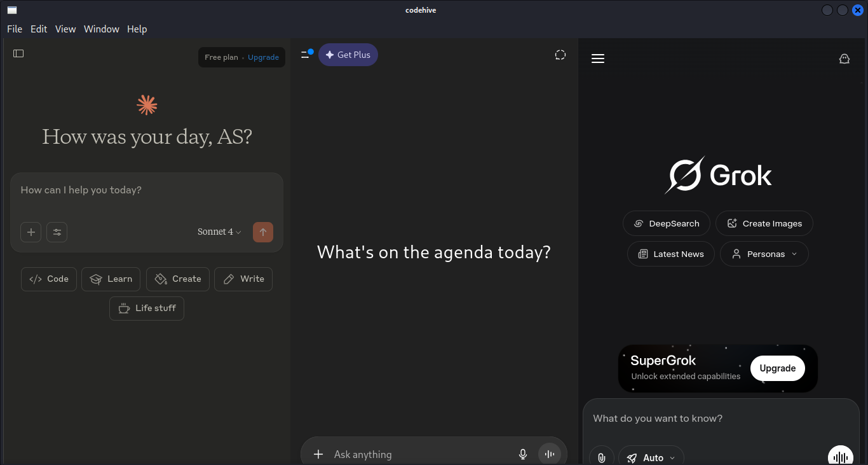Image resolution: width=868 pixels, height=465 pixels.
Task: Click the Latest News button
Action: tap(671, 254)
